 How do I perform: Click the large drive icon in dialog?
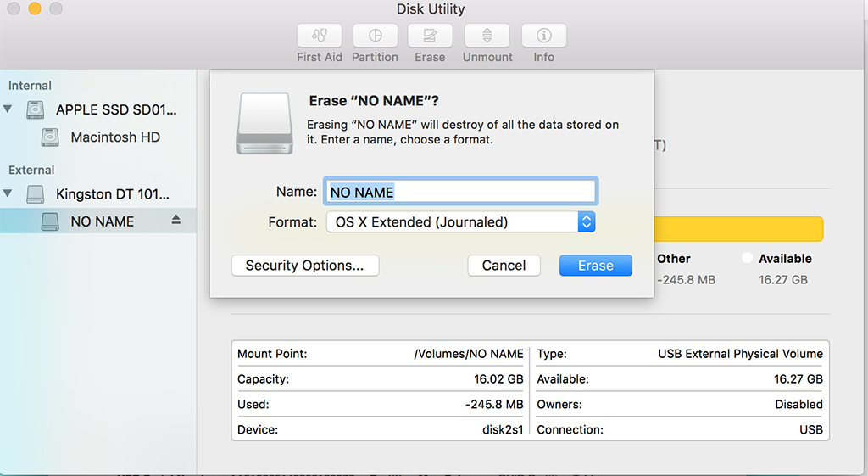tap(264, 124)
